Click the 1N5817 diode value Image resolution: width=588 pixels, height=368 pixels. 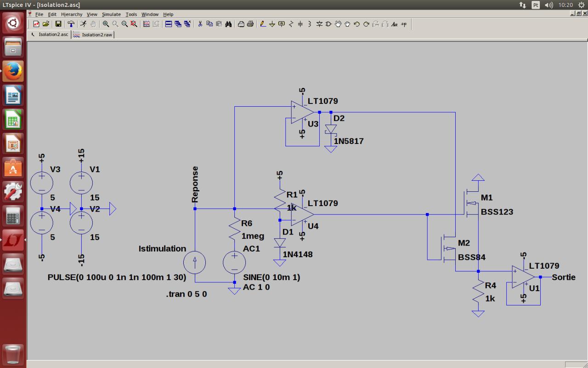tap(349, 141)
